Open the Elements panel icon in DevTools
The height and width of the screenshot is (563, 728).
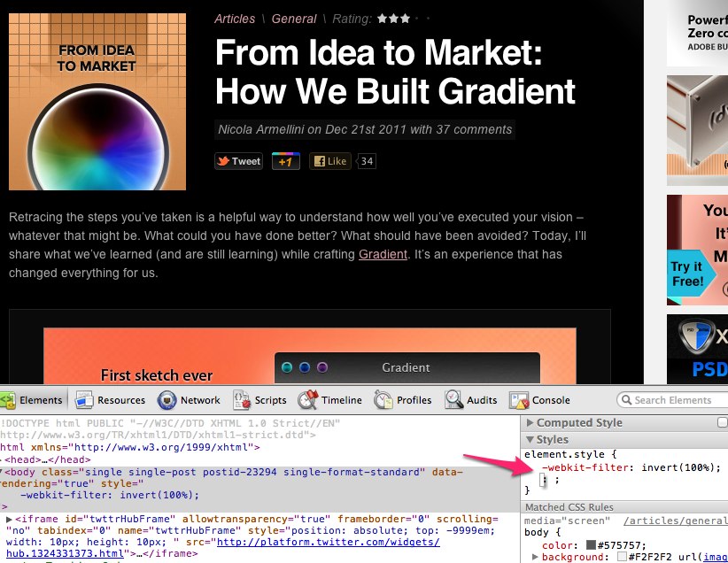pos(8,400)
